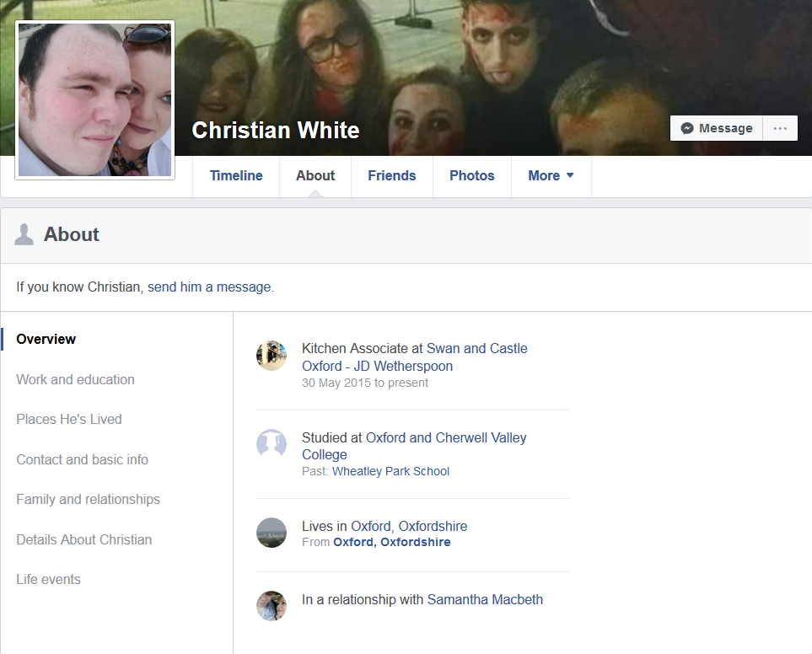Select Family and relationships section
812x654 pixels.
tap(88, 499)
